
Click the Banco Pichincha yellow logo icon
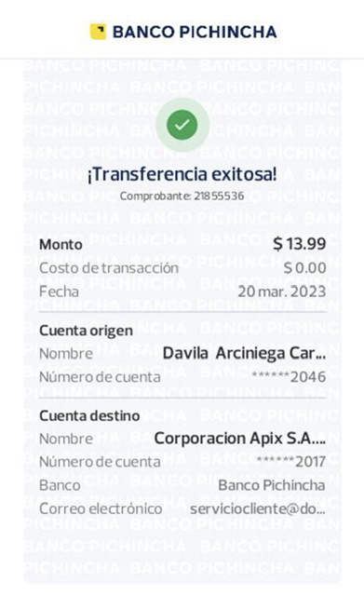coord(98,32)
